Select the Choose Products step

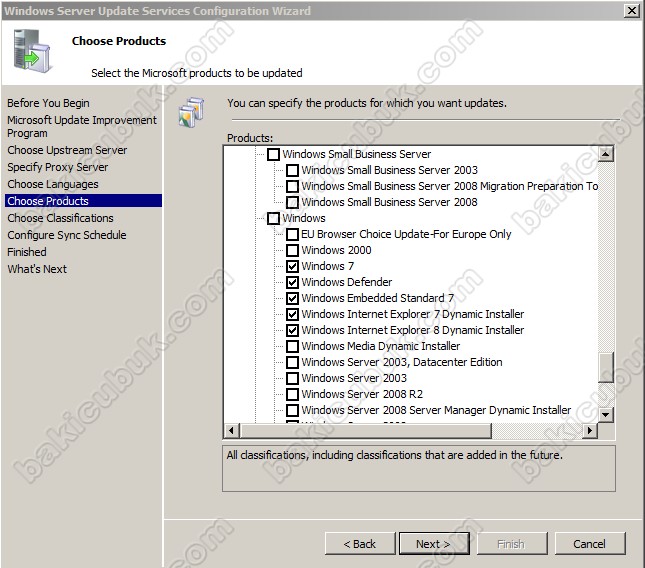[84, 201]
